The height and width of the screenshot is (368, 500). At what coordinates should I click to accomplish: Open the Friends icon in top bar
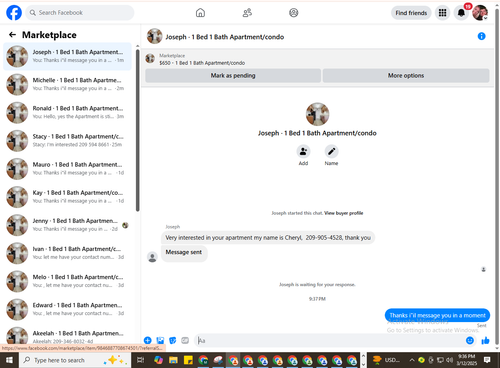coord(247,13)
